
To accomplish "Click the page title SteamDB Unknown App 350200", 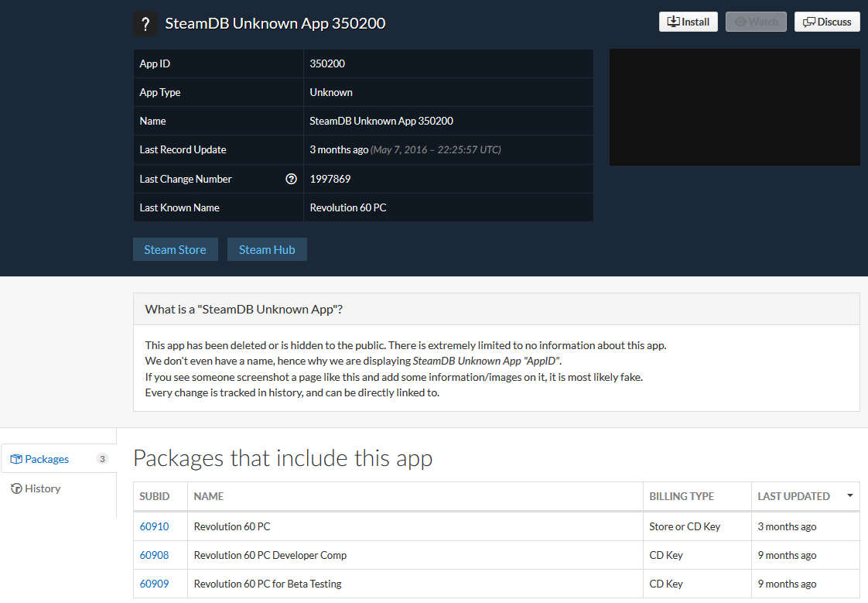I will pyautogui.click(x=275, y=23).
